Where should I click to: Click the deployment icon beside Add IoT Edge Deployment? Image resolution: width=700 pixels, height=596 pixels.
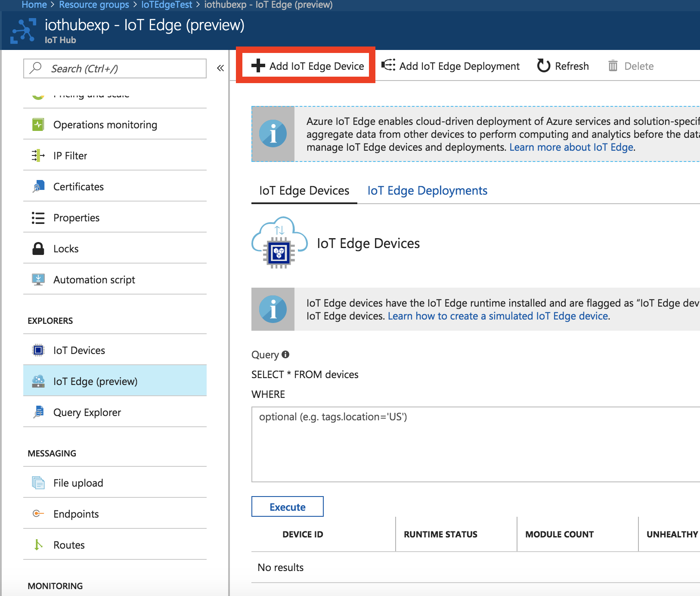(x=388, y=65)
